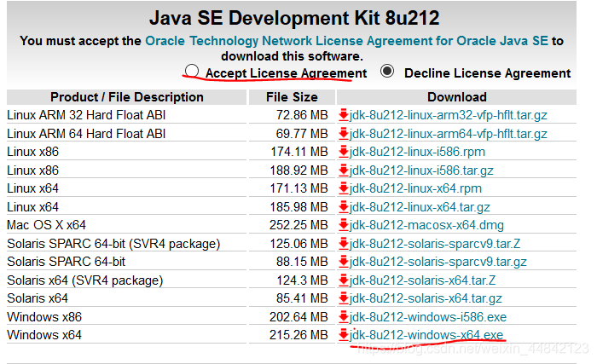The image size is (597, 364).
Task: Click the 125.06 MB file size cell
Action: 298,243
